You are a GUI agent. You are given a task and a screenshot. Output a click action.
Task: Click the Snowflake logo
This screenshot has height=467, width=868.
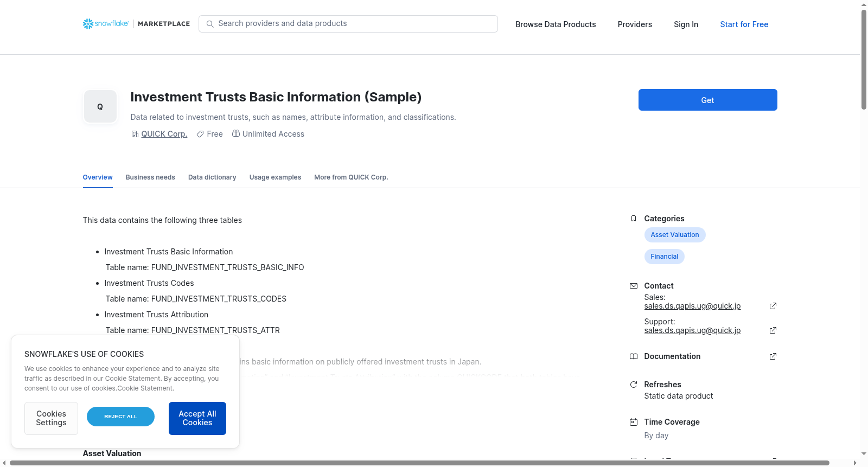(106, 24)
